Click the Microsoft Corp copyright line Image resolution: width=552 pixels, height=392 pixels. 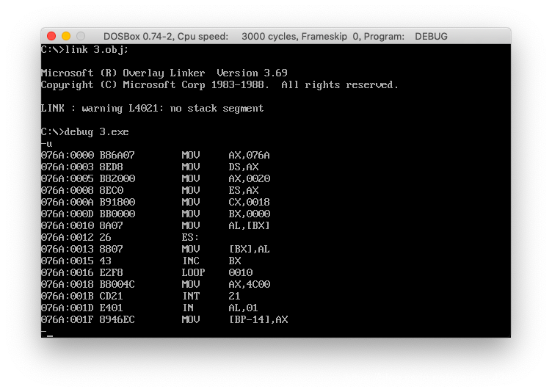[219, 85]
